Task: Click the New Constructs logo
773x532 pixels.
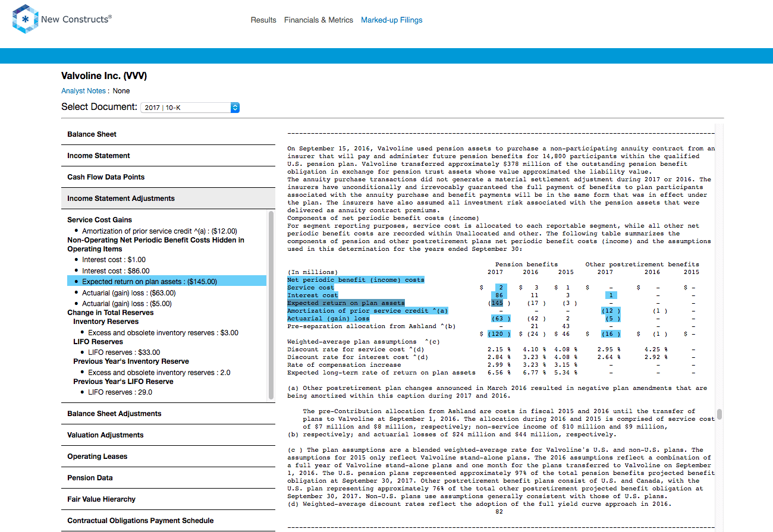Action: click(62, 19)
